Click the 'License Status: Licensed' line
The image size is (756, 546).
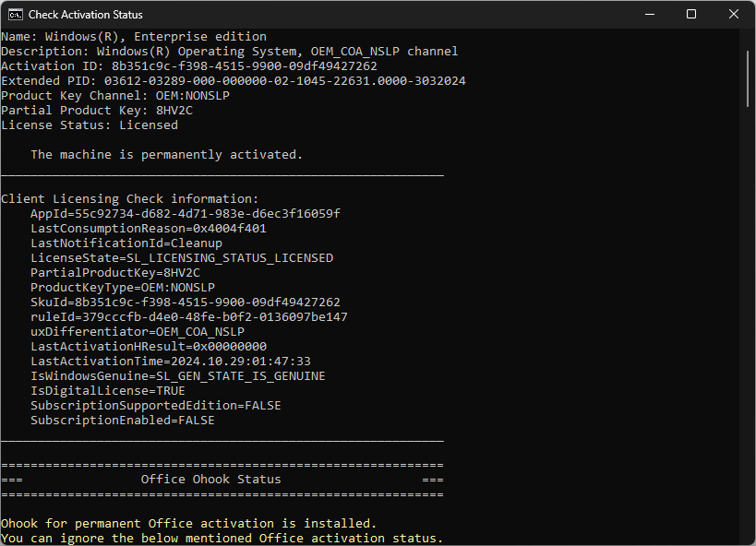coord(90,125)
